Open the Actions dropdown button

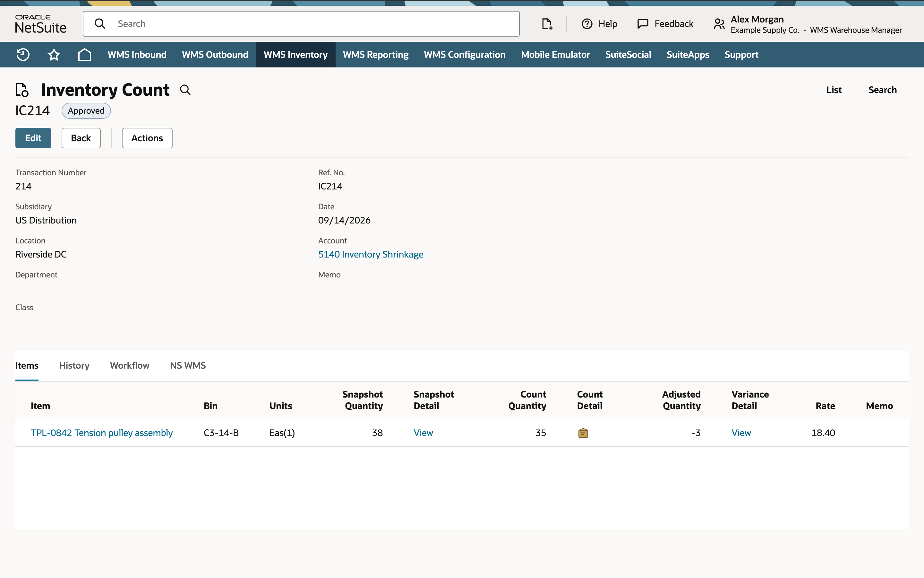(x=147, y=138)
